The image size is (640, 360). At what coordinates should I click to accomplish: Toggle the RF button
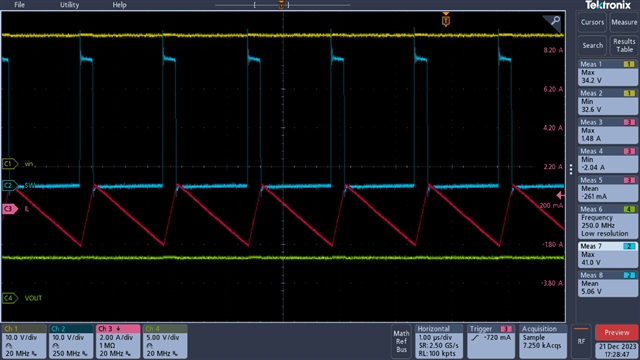pos(581,341)
